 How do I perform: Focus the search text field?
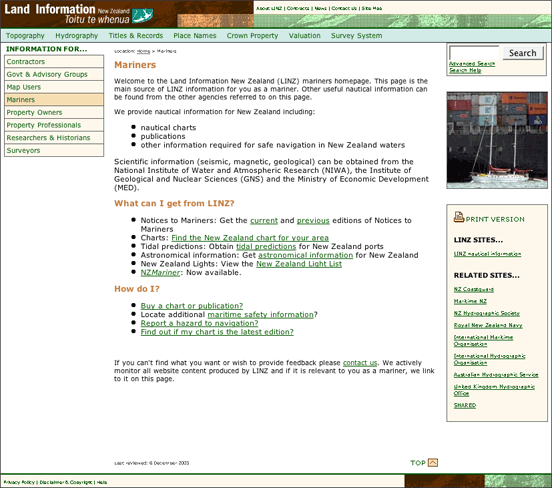(x=474, y=53)
